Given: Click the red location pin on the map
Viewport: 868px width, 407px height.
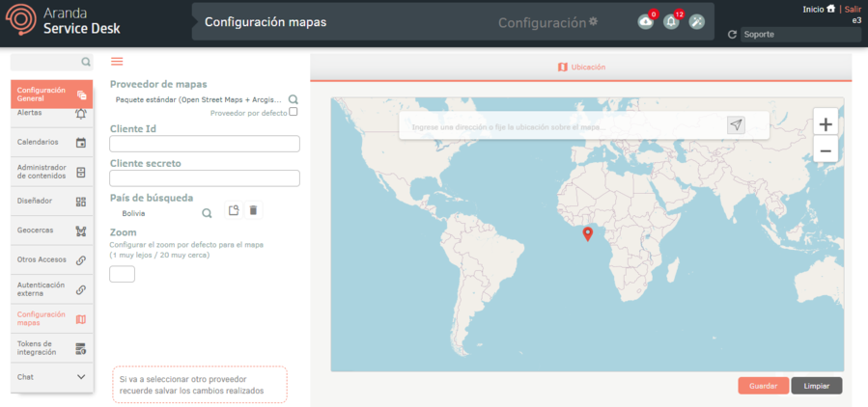Looking at the screenshot, I should point(587,234).
